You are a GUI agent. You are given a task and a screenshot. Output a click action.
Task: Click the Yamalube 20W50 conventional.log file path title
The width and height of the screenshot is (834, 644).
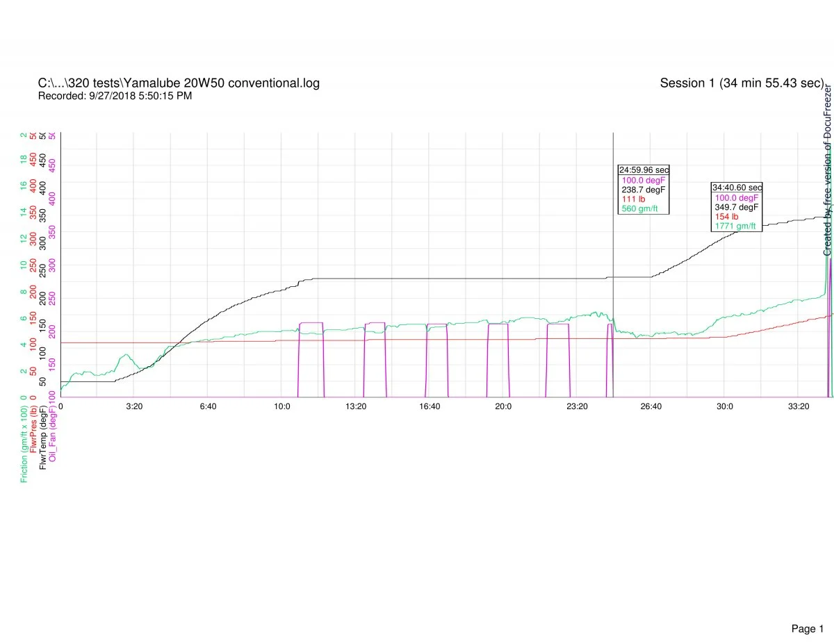(x=179, y=83)
